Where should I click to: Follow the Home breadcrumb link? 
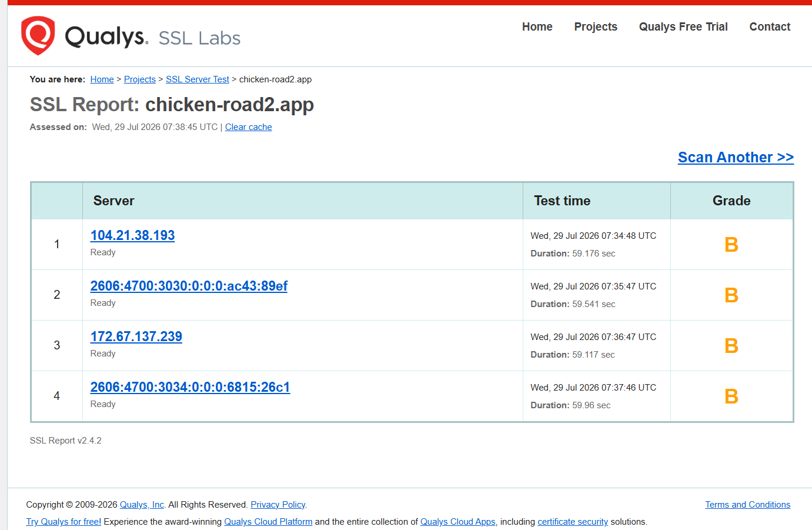tap(102, 79)
